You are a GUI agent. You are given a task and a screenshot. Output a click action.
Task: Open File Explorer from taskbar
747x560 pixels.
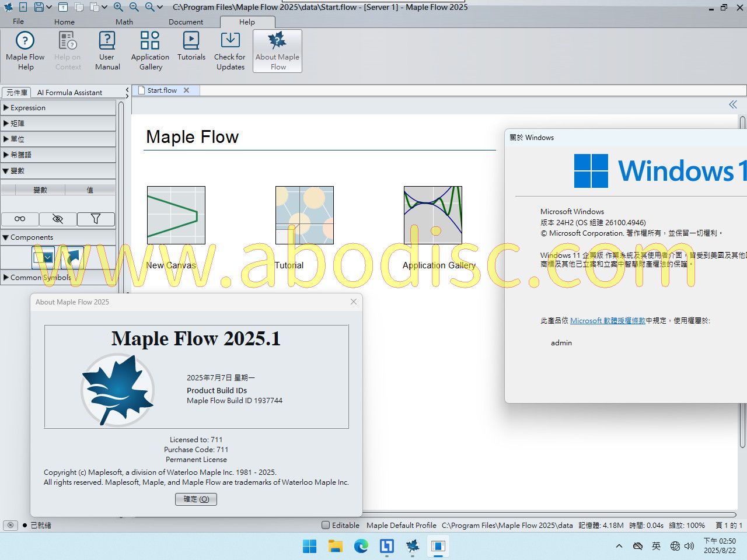coord(335,546)
